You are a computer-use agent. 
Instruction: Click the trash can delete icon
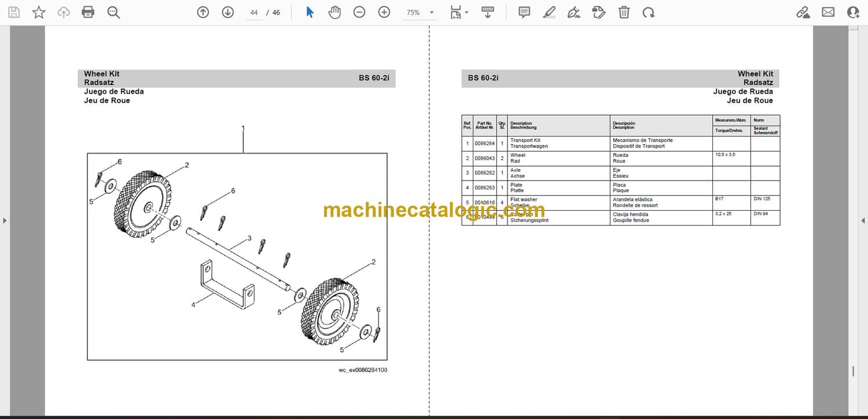624,12
